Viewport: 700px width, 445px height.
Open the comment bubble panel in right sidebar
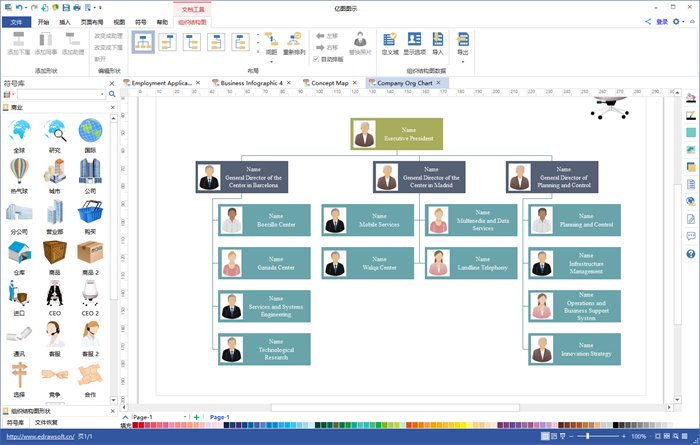pos(691,237)
